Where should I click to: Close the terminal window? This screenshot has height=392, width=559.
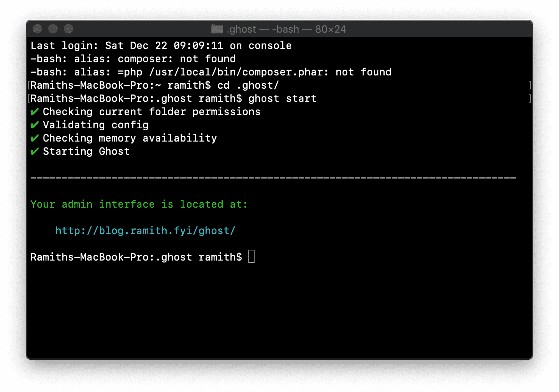click(x=37, y=29)
